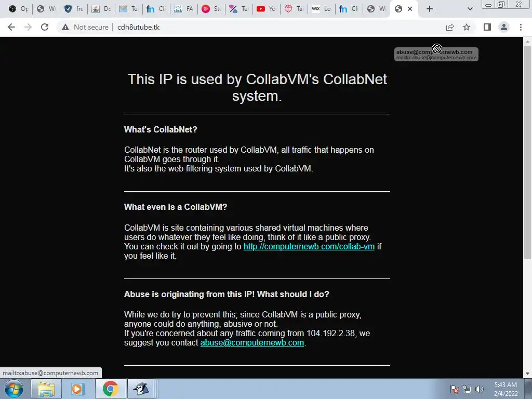Launch Windows Media Player from taskbar
This screenshot has width=532, height=399.
[x=78, y=389]
